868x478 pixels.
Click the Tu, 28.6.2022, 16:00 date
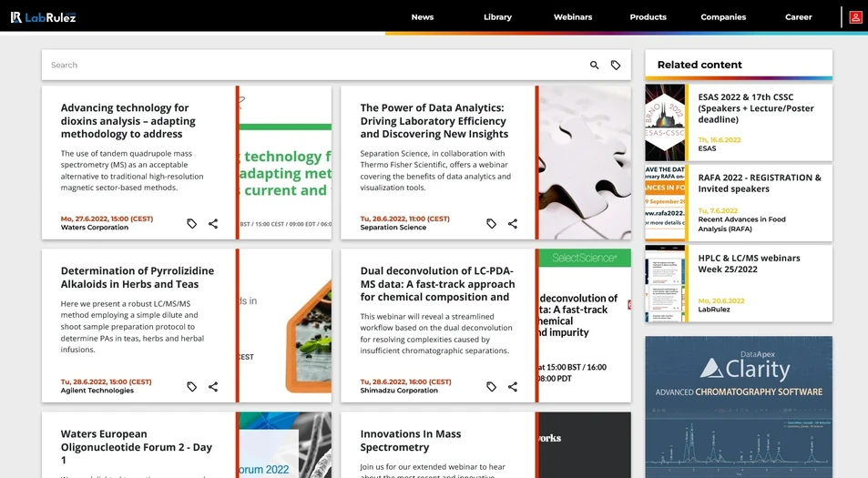click(x=405, y=381)
